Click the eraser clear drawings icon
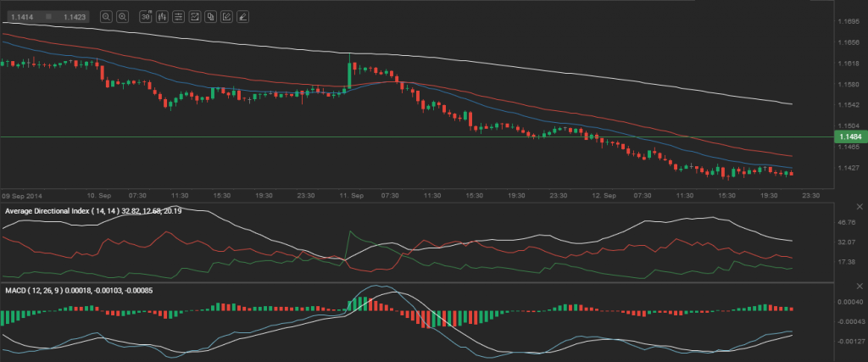The height and width of the screenshot is (362, 868). [242, 16]
